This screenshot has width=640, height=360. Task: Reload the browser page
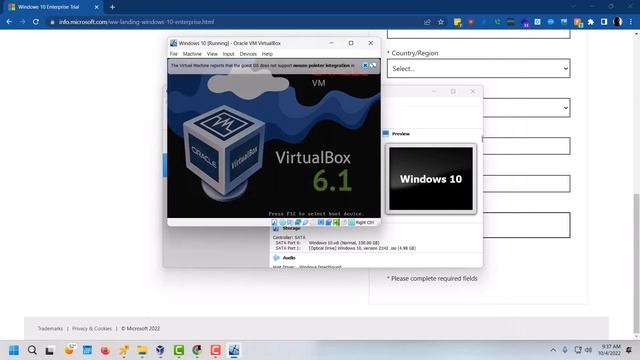click(x=36, y=22)
